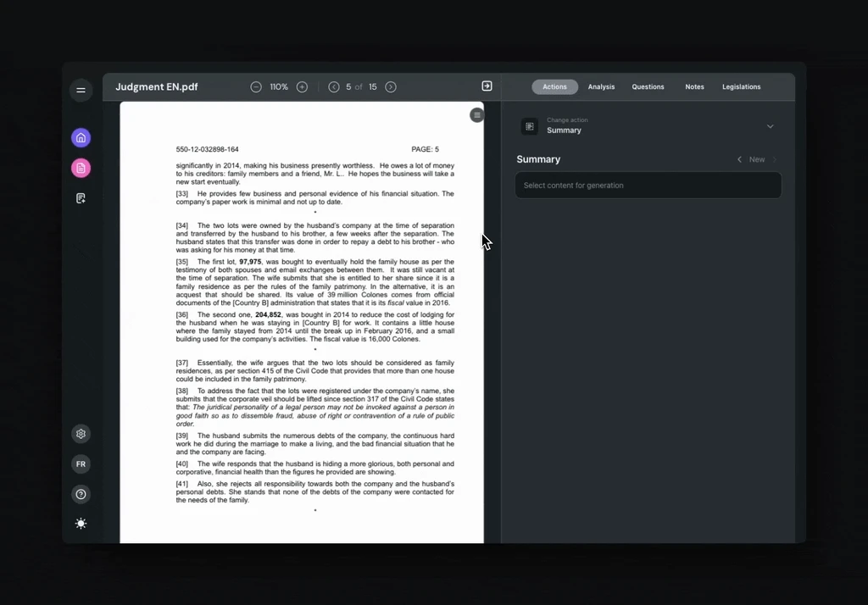Click the add-document sidebar icon
Screen dimensions: 868x605
click(81, 197)
